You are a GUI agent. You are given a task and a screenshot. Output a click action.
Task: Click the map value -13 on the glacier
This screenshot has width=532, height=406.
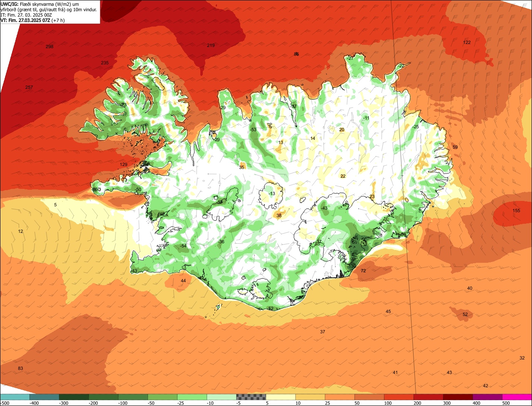pos(272,194)
